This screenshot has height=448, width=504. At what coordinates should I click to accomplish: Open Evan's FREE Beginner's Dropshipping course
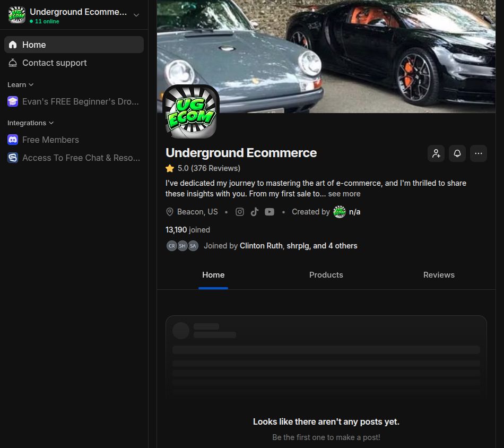point(74,101)
